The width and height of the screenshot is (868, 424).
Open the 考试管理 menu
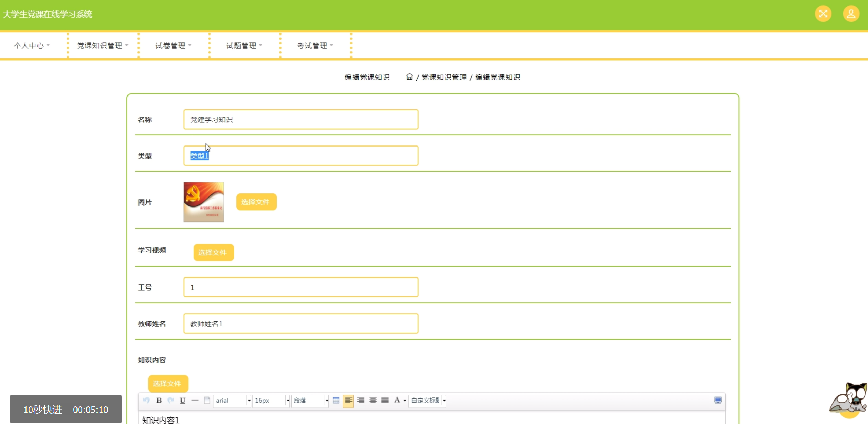(x=315, y=46)
